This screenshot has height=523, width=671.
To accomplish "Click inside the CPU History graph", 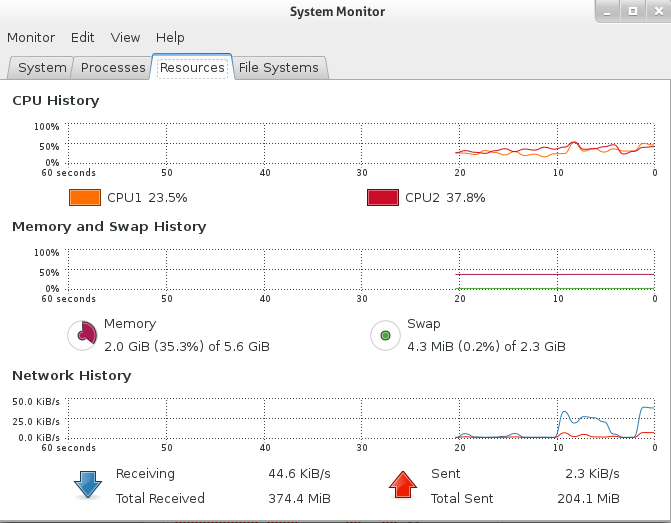I will tap(361, 143).
